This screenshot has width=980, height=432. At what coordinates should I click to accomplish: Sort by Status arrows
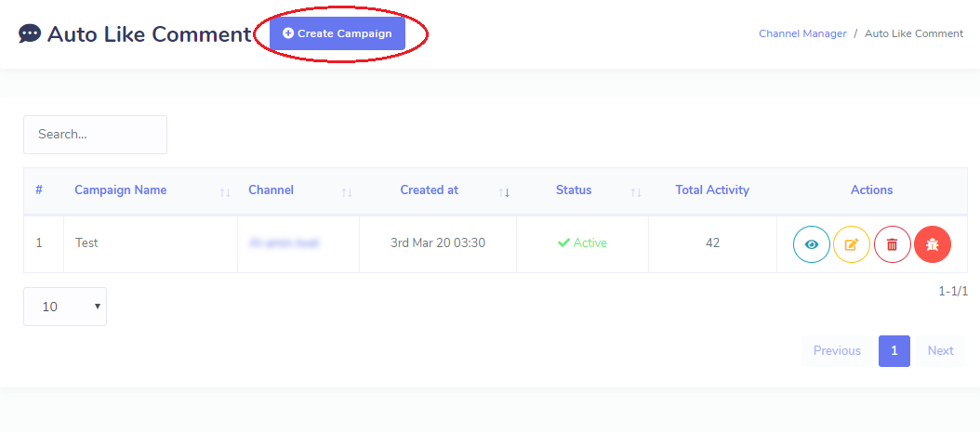(x=636, y=193)
